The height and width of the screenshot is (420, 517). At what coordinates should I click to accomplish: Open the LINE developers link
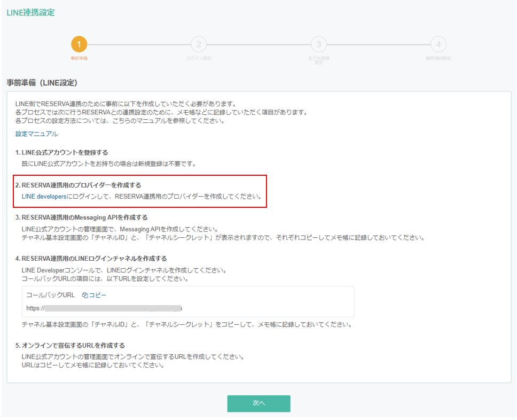click(x=44, y=197)
